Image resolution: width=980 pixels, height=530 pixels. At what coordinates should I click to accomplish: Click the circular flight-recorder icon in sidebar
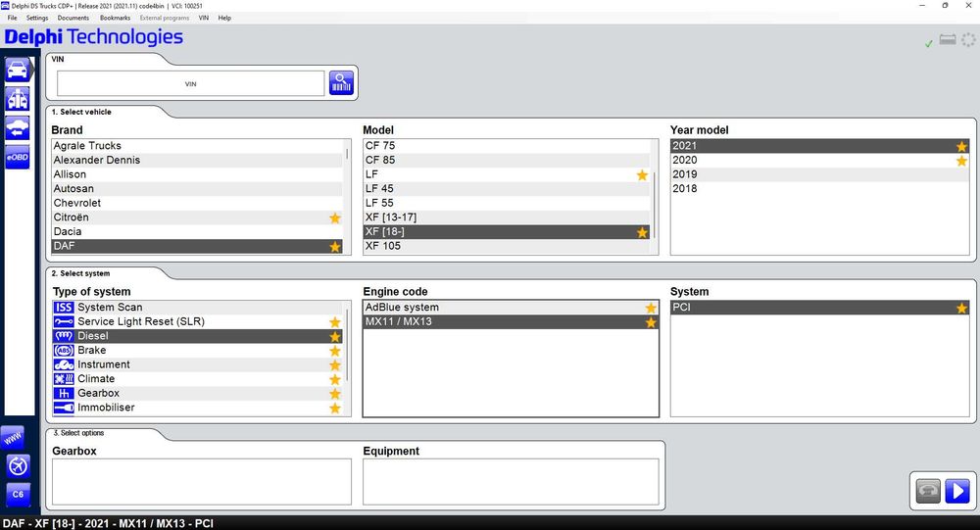18,465
